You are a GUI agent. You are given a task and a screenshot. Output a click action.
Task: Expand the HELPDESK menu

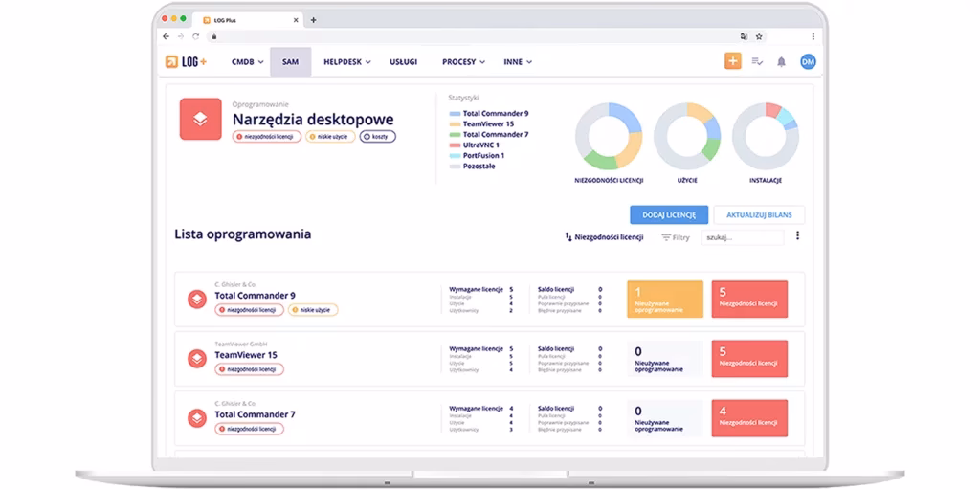[347, 62]
